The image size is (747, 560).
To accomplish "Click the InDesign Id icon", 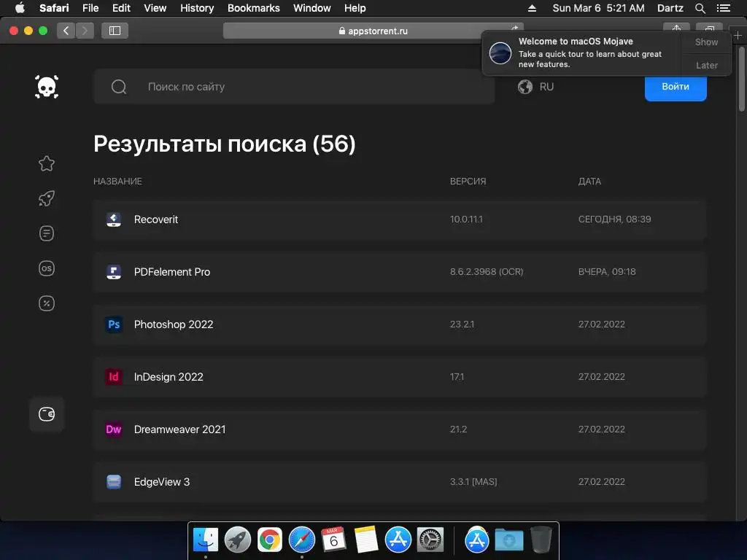I will 113,377.
